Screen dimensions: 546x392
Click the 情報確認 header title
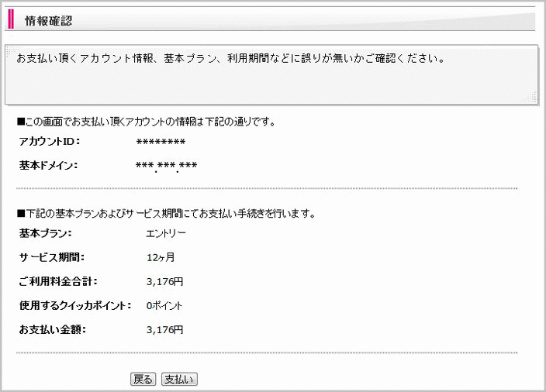pos(49,20)
